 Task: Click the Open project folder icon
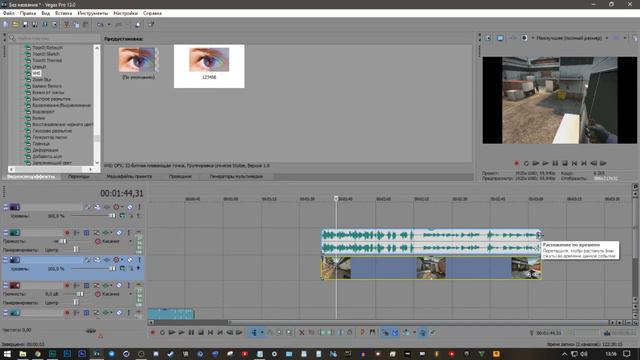pyautogui.click(x=16, y=24)
